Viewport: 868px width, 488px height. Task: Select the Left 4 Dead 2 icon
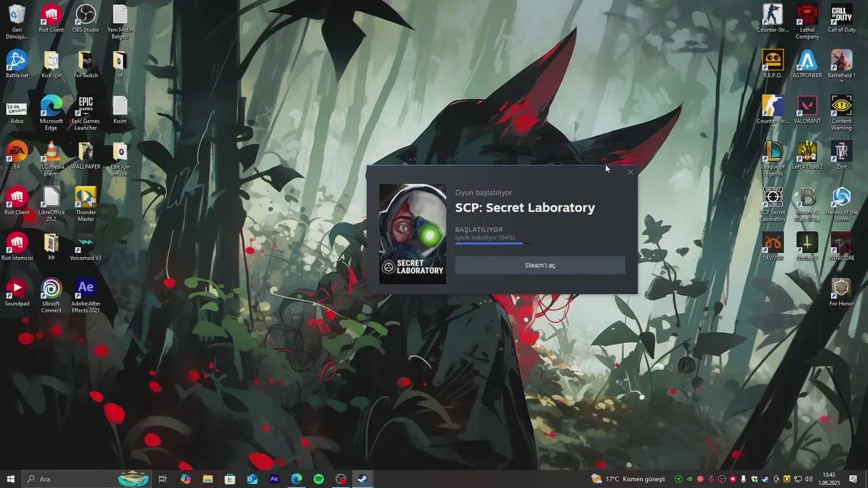coord(807,155)
